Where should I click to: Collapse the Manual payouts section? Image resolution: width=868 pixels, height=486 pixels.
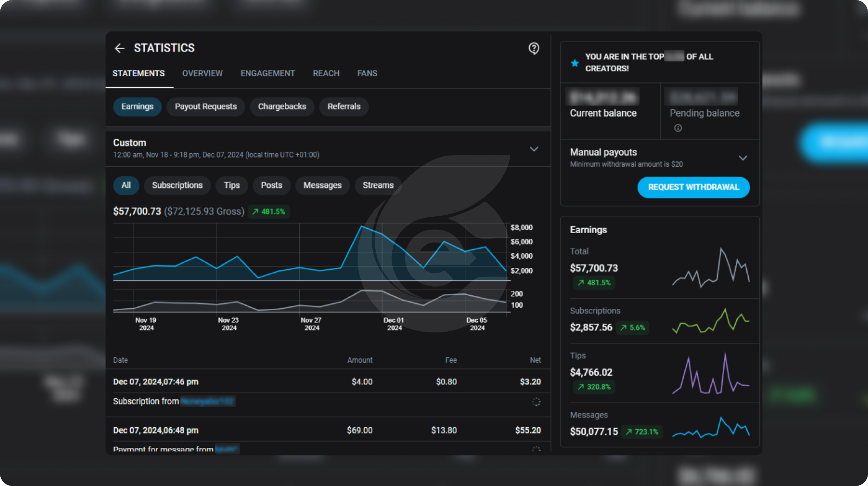(743, 158)
